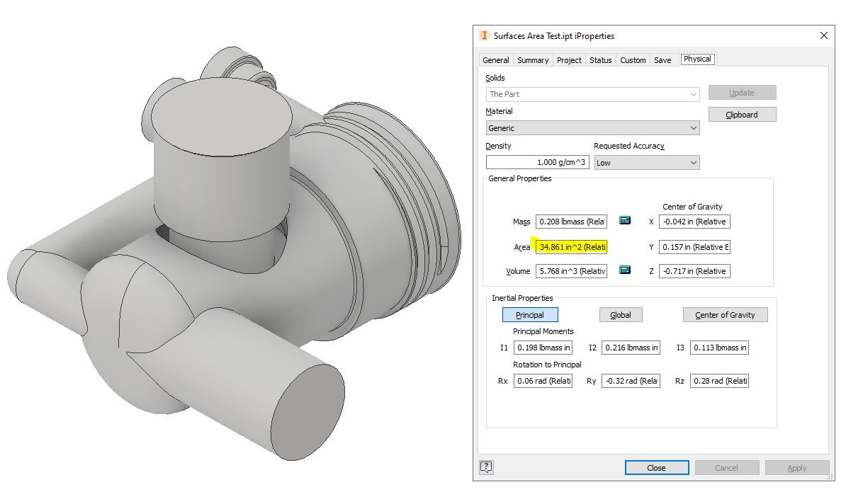This screenshot has width=846, height=504.
Task: Select the Physical tab
Action: point(697,59)
